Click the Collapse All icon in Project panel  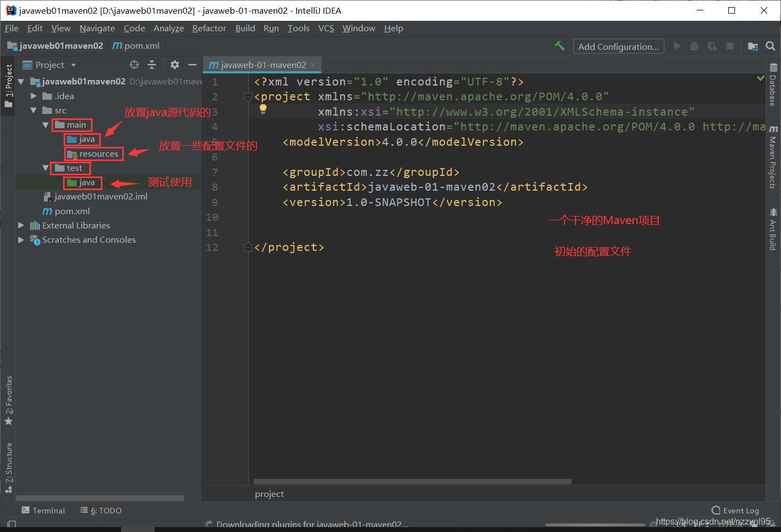(152, 65)
